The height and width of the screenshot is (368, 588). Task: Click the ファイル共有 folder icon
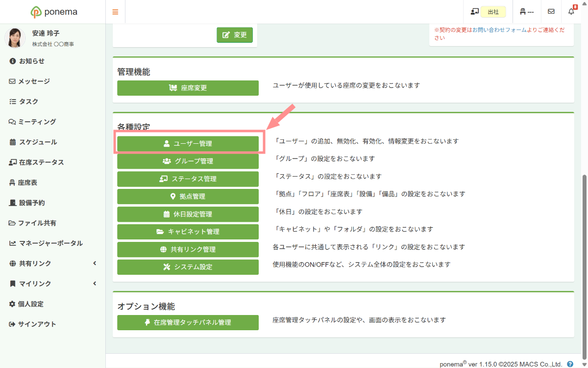[x=12, y=223]
